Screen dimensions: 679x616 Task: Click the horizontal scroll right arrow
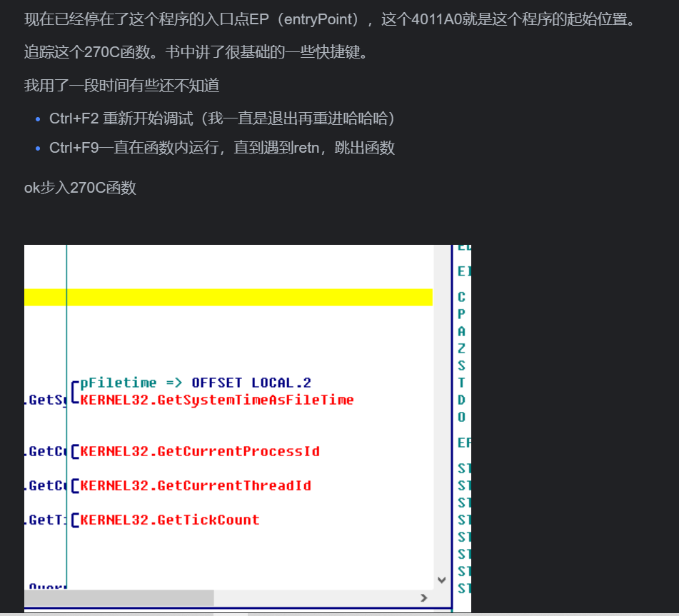pyautogui.click(x=423, y=598)
